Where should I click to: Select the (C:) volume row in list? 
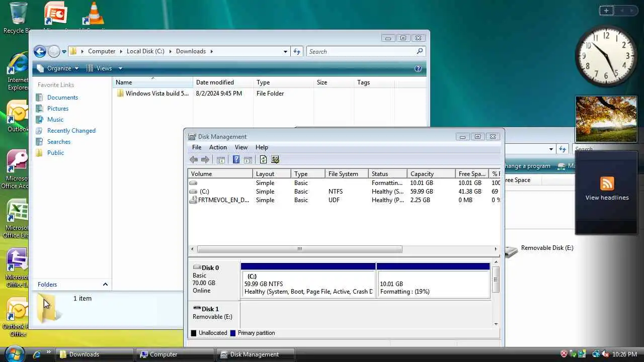(344, 192)
